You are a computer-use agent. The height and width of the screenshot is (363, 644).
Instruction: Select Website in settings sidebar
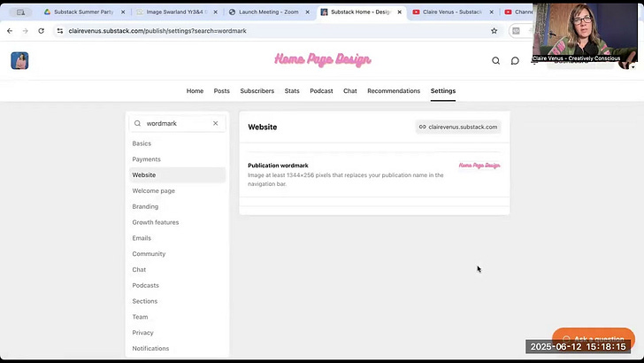point(178,174)
